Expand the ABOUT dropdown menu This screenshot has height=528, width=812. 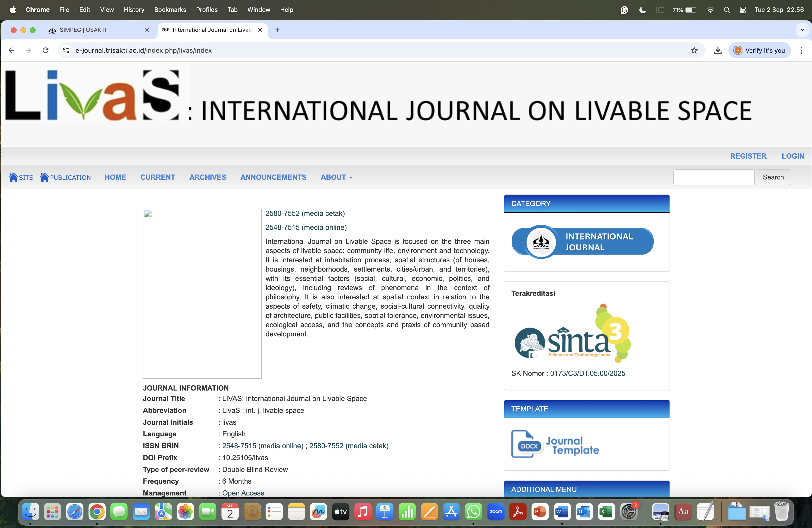pyautogui.click(x=336, y=177)
